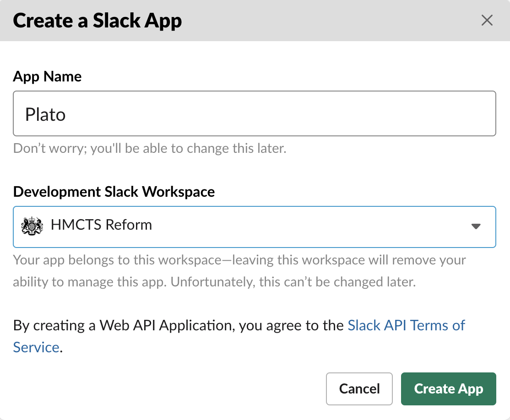The image size is (510, 420).
Task: Click the App Name label
Action: (x=48, y=76)
